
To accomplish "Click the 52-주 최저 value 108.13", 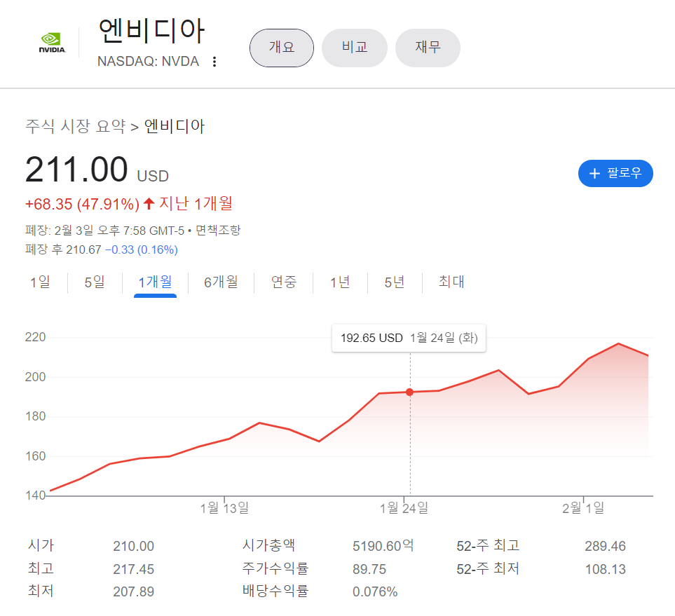I will pos(605,570).
